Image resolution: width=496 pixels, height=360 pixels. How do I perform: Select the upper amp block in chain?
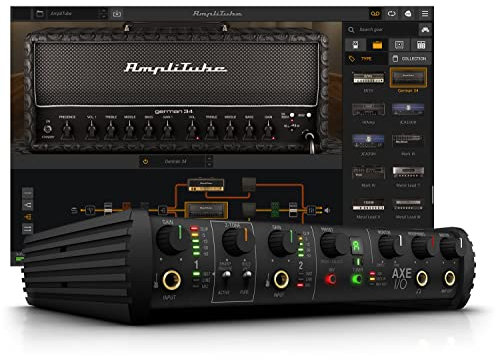(x=206, y=185)
